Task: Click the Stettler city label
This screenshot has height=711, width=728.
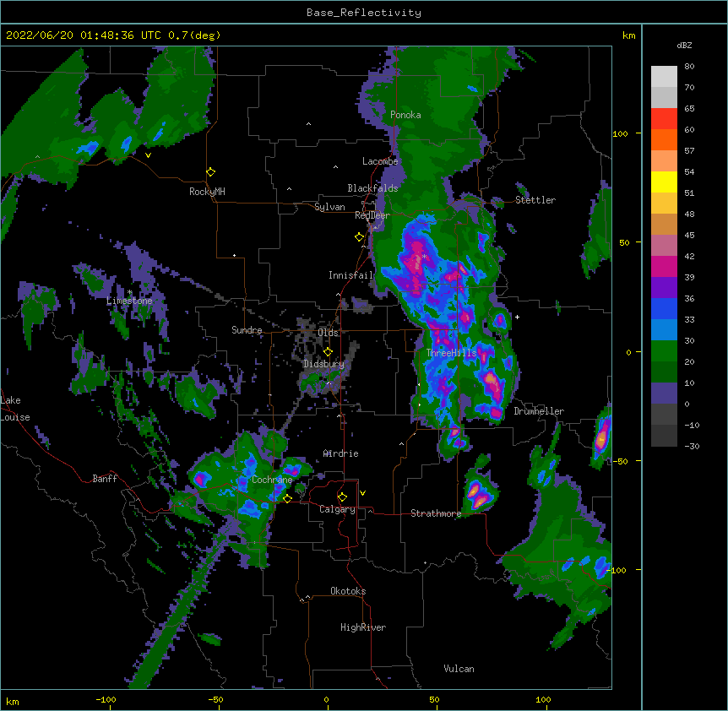Action: 535,200
